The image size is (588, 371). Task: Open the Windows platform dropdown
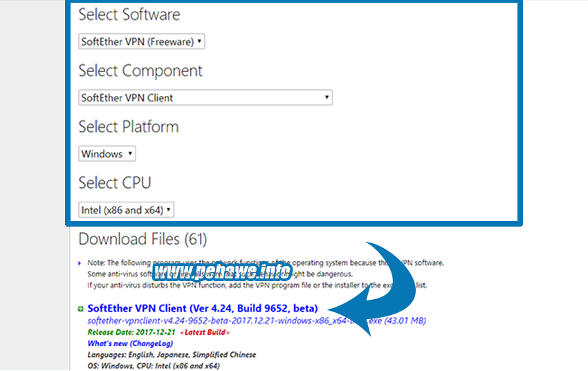(x=107, y=154)
